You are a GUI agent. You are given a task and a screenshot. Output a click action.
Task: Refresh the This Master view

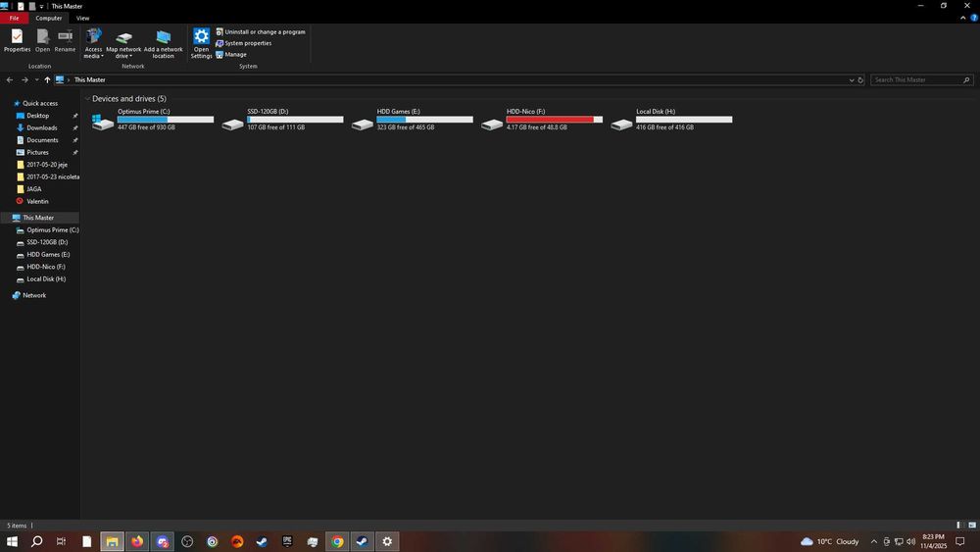point(860,80)
